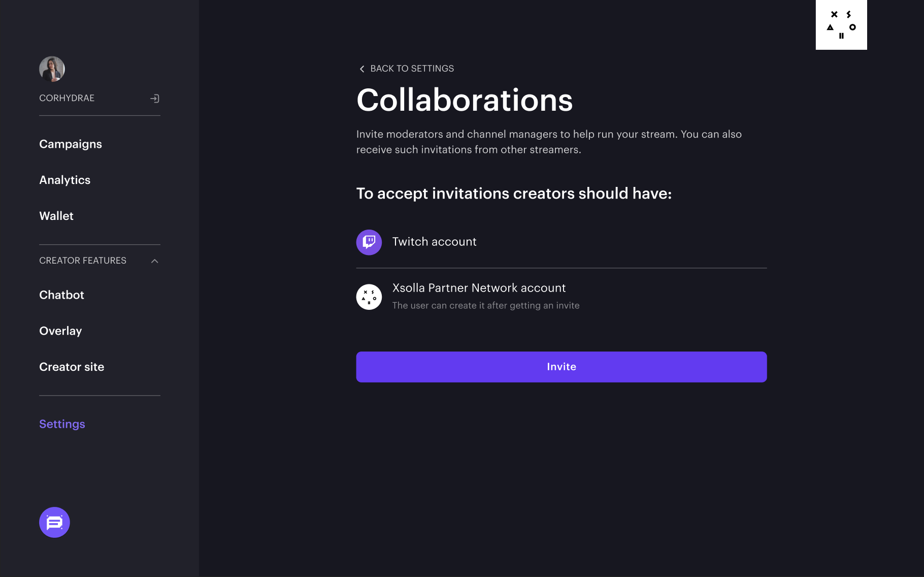
Task: Open the chat support bubble icon
Action: pyautogui.click(x=54, y=522)
